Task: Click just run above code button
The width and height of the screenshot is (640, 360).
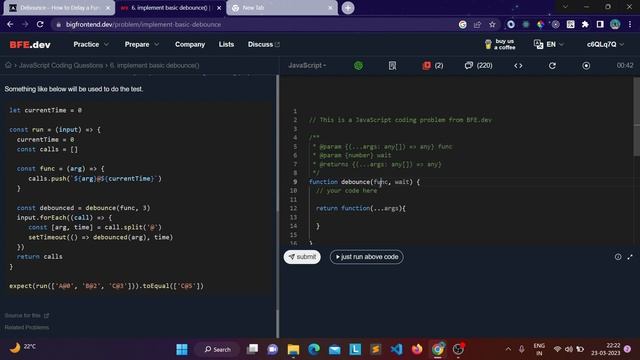Action: 367,257
